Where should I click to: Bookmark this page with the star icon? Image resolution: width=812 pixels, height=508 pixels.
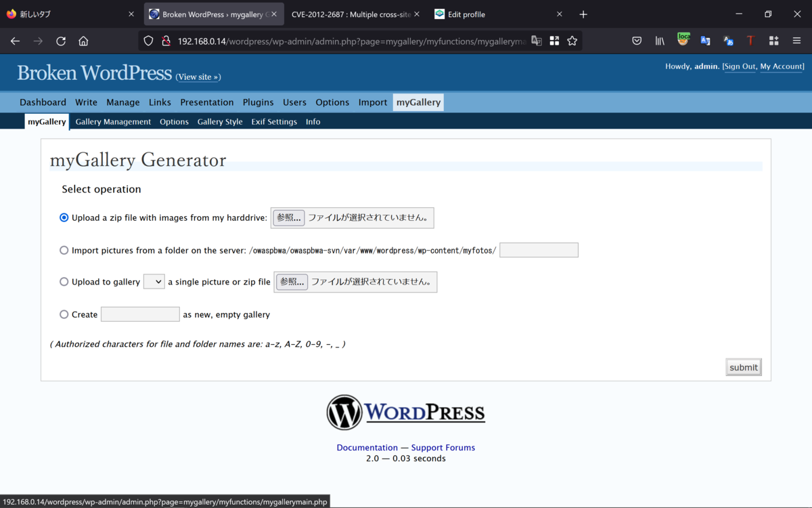(x=572, y=41)
